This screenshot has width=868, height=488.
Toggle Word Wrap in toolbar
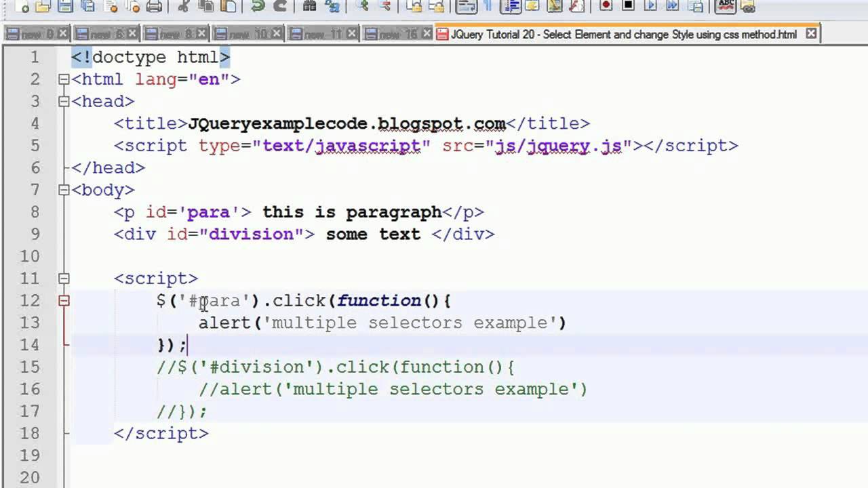[x=466, y=6]
